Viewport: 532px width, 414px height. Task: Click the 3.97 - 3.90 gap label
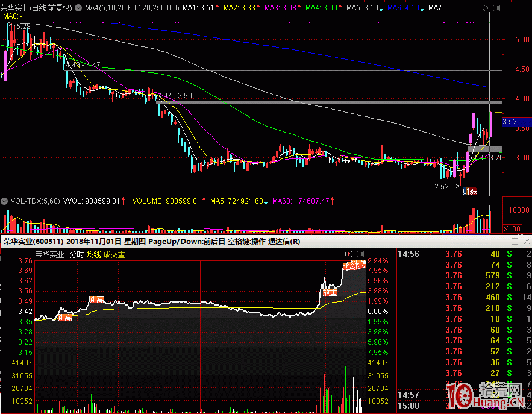[x=176, y=96]
